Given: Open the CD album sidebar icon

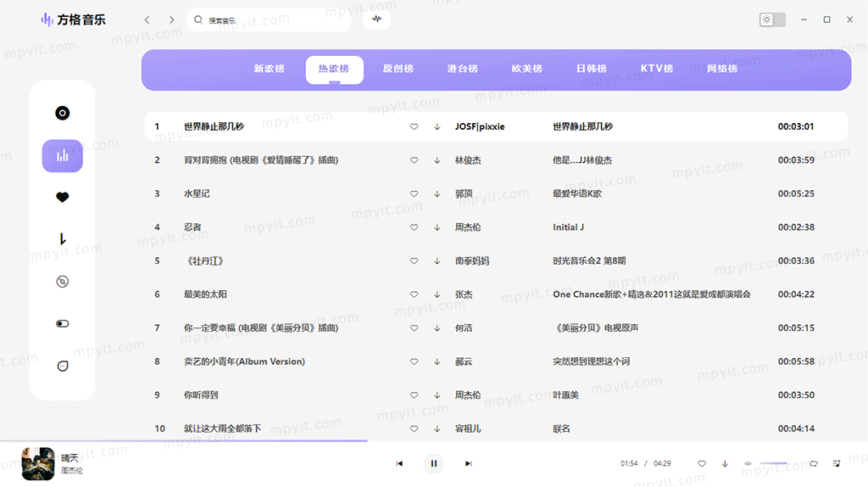Looking at the screenshot, I should pos(63,282).
